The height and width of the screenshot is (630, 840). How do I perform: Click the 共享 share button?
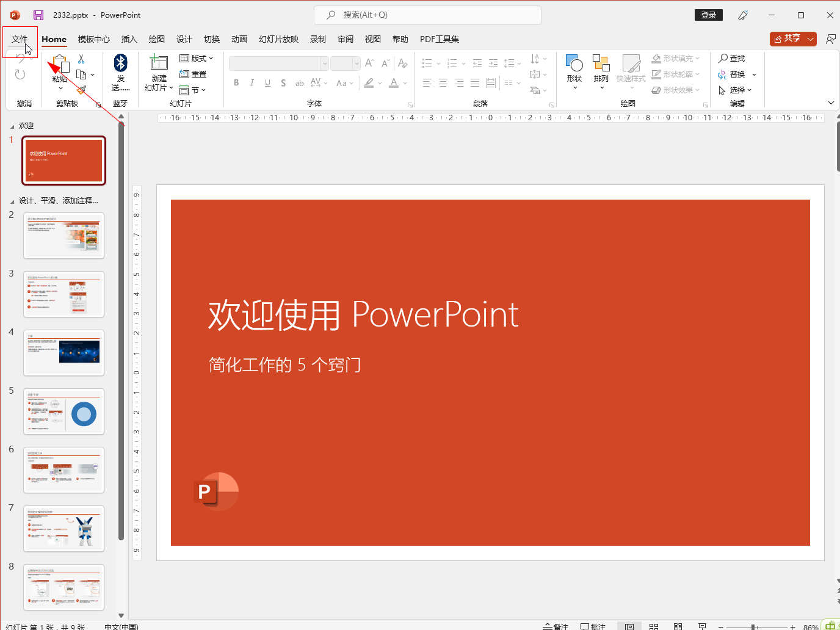(787, 39)
